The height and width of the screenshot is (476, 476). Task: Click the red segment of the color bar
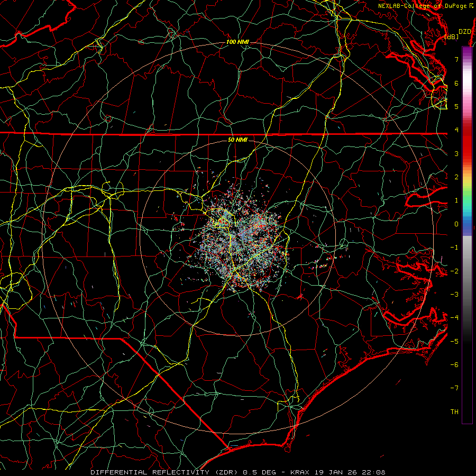pos(467,143)
